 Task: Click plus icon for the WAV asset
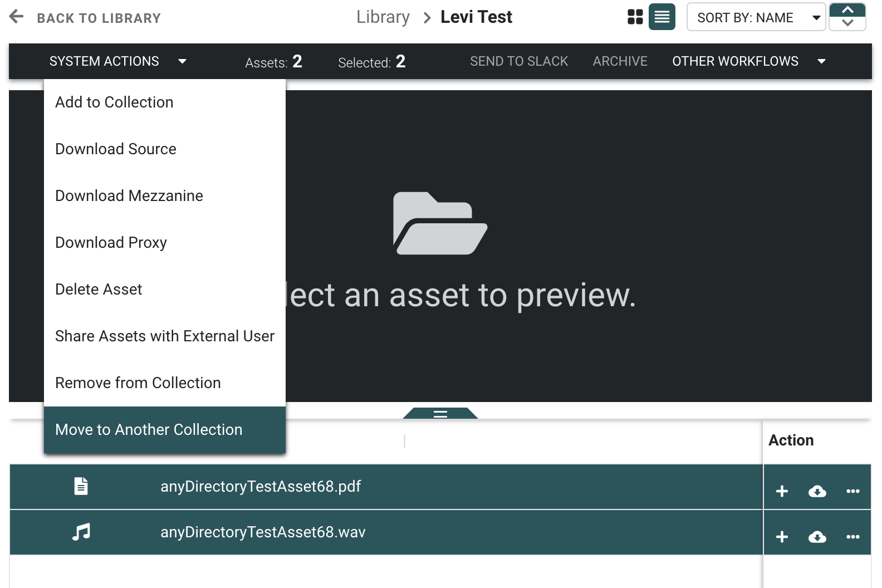(x=782, y=537)
